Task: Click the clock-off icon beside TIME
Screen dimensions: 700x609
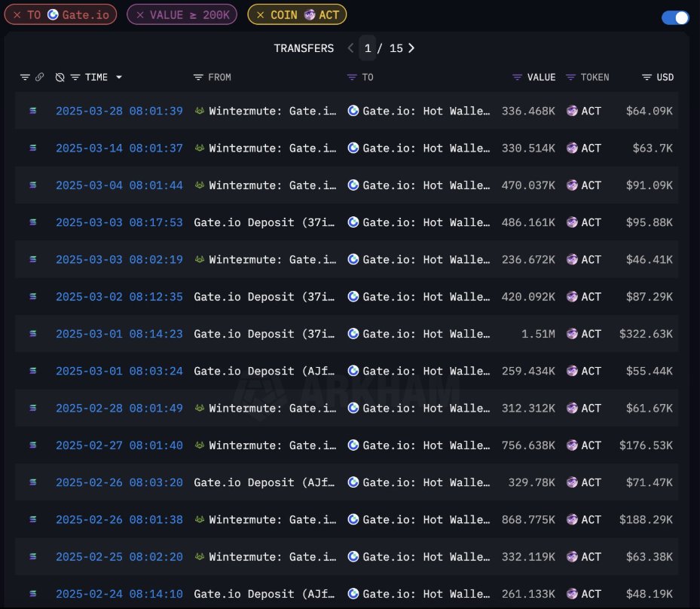Action: coord(60,77)
